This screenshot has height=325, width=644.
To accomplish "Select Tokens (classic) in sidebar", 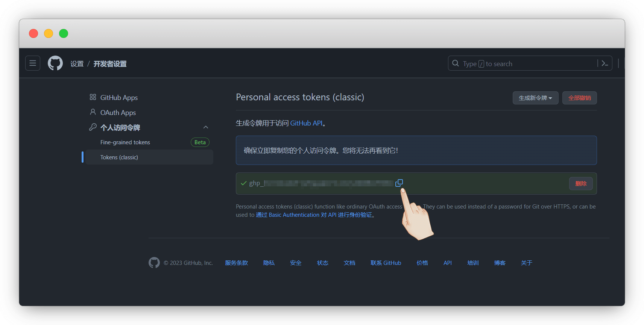I will 119,157.
